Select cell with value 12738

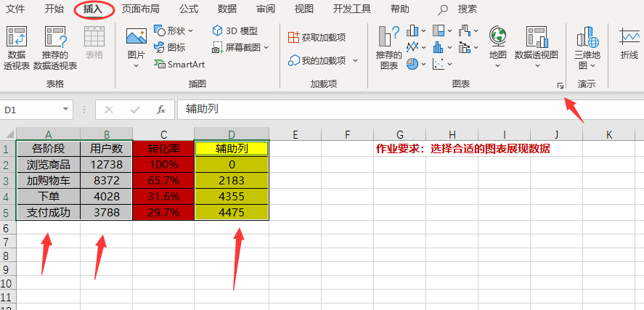[x=107, y=165]
